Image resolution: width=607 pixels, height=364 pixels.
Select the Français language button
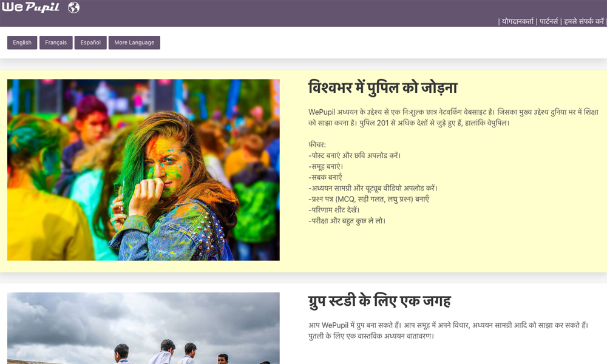tap(56, 42)
